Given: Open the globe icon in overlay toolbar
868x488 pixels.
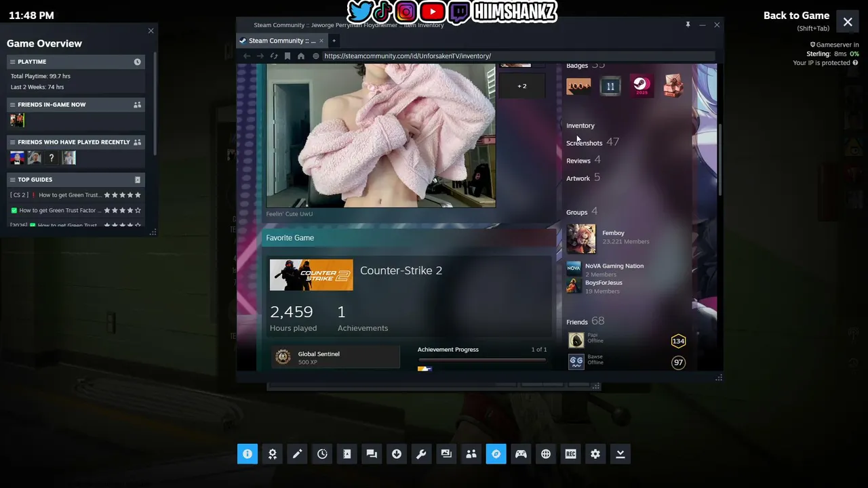Looking at the screenshot, I should tap(546, 454).
